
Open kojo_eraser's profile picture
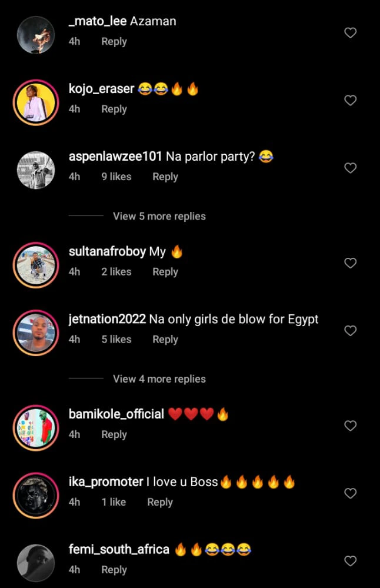(x=35, y=101)
